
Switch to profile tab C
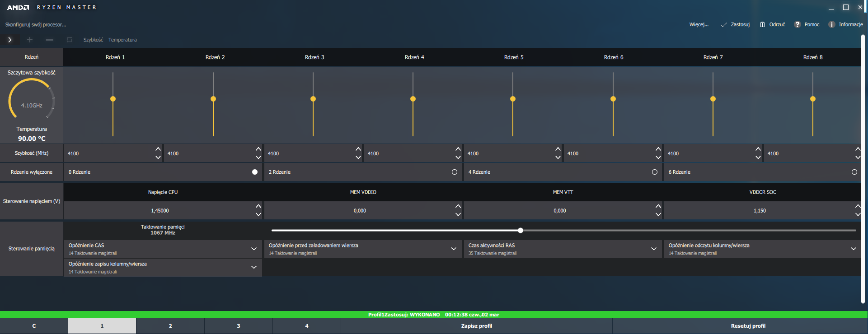click(x=34, y=326)
